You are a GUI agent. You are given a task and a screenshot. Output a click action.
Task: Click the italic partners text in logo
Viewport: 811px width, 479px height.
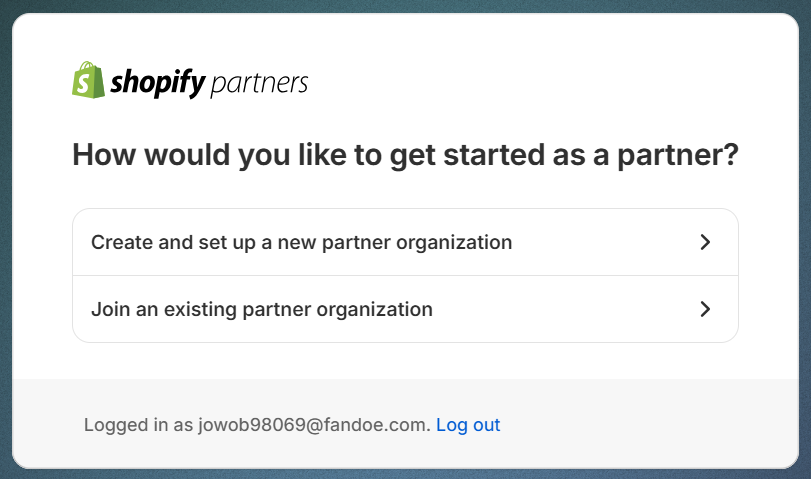260,83
